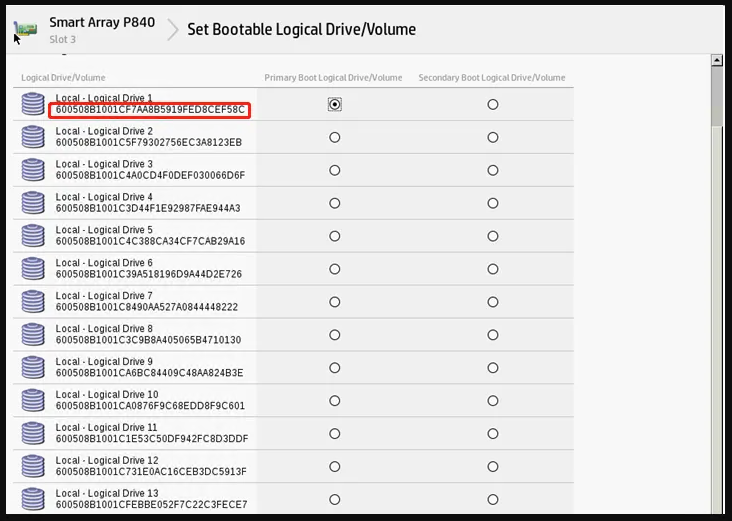732x521 pixels.
Task: Select Logical Drive 9 secondary boot radio
Action: 493,368
